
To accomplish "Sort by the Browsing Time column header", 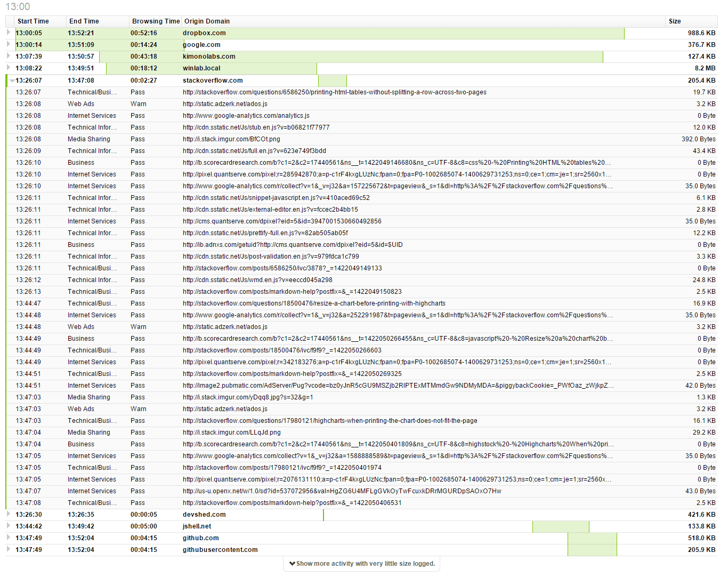I will pos(156,21).
